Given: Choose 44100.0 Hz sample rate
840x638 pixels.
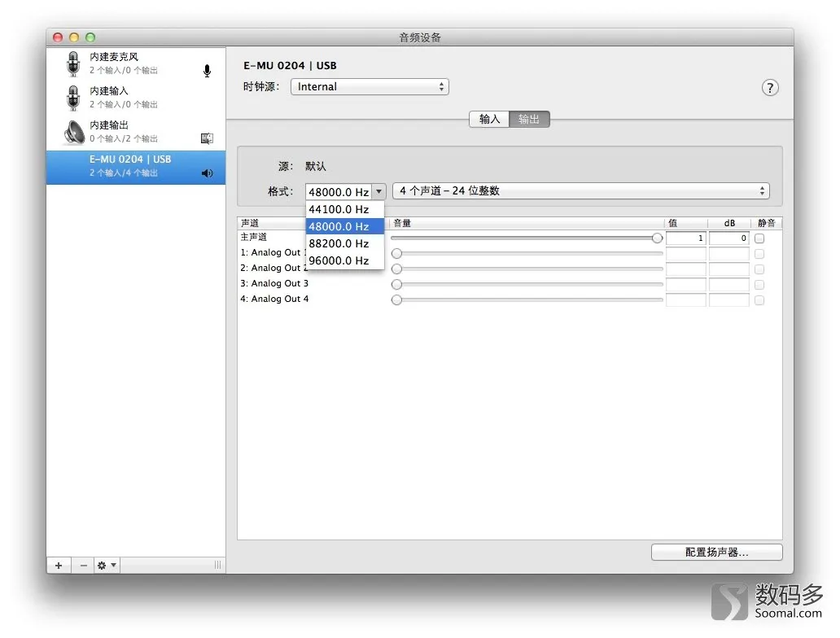Looking at the screenshot, I should click(x=345, y=209).
